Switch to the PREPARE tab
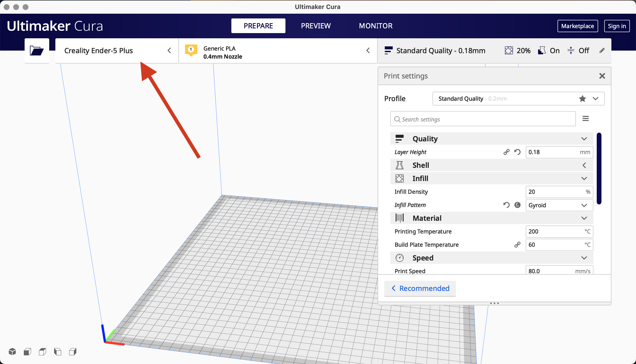 [258, 26]
